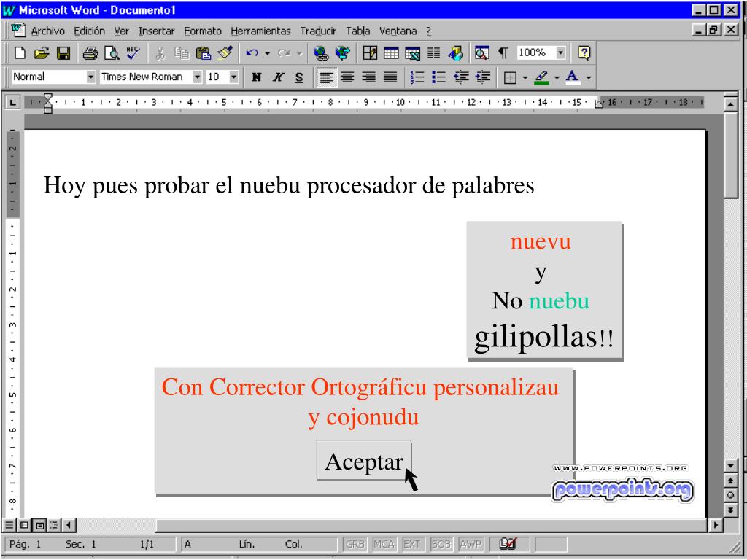Screen dimensions: 747x560
Task: Toggle italic formatting (K)
Action: 278,77
